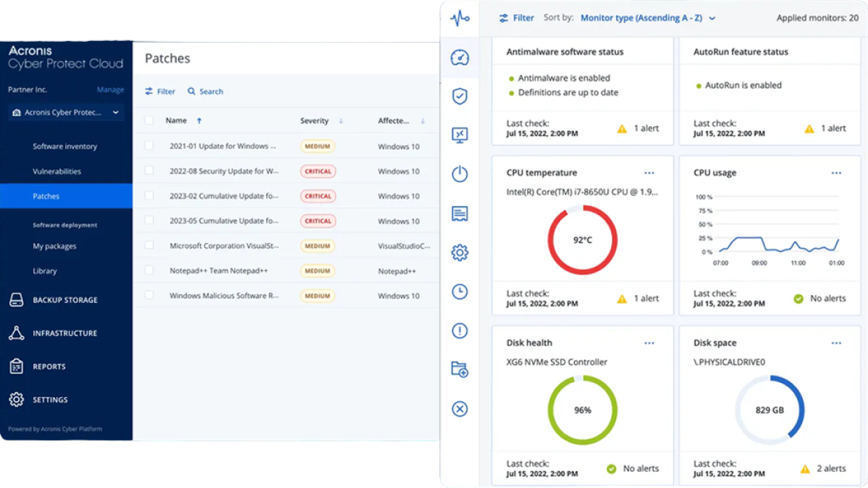Click the shield protection icon
This screenshot has width=868, height=488.
click(460, 96)
